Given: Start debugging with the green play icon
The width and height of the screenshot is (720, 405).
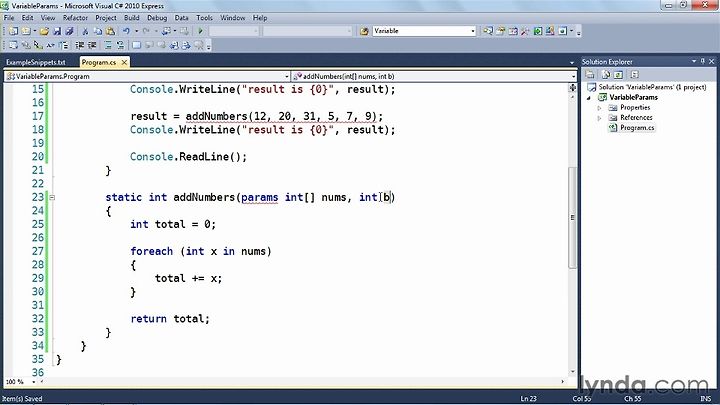Looking at the screenshot, I should click(x=200, y=31).
